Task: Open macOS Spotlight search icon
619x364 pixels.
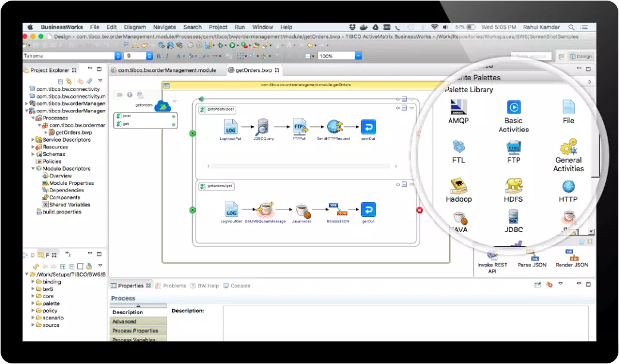Action: point(571,27)
